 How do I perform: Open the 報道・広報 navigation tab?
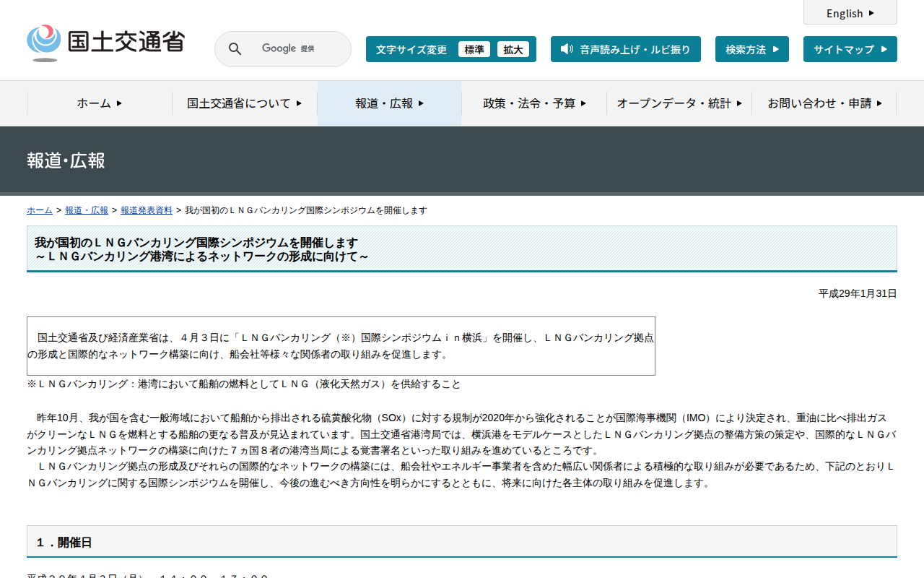(x=389, y=103)
